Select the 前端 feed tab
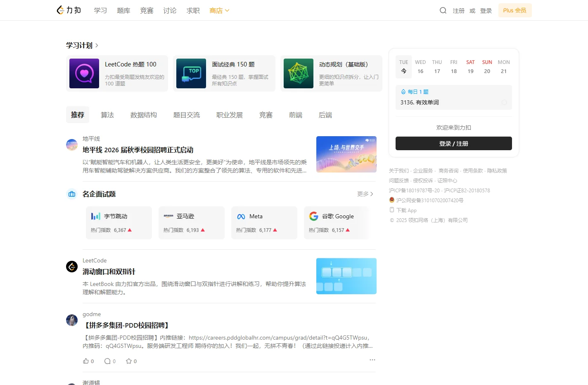The height and width of the screenshot is (385, 588). click(x=296, y=115)
